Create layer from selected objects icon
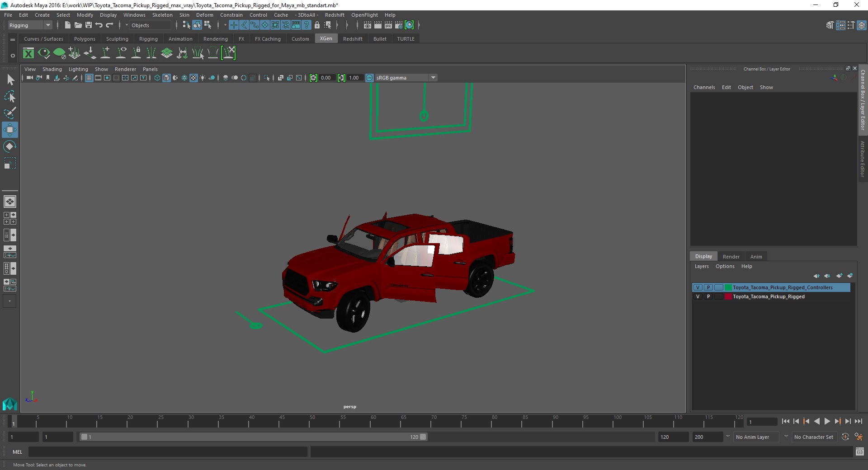Image resolution: width=868 pixels, height=470 pixels. click(x=850, y=276)
